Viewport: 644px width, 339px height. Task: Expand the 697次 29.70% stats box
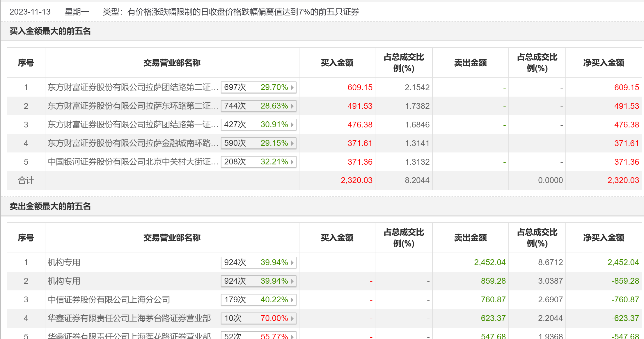coord(258,87)
